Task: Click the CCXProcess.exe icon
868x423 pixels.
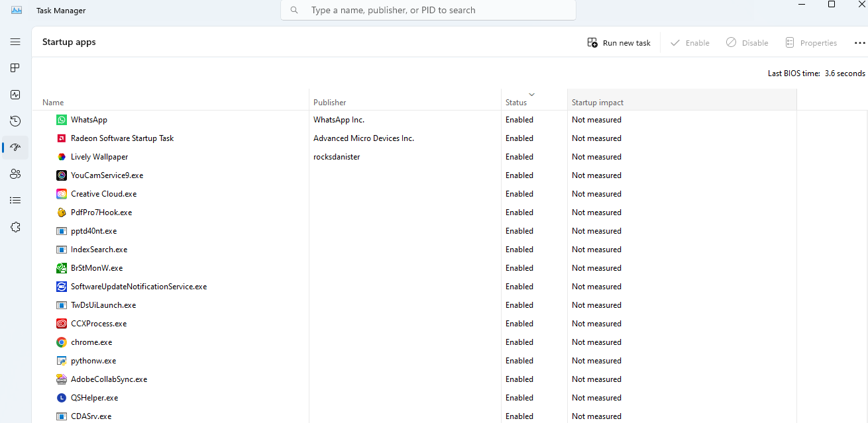Action: point(62,324)
